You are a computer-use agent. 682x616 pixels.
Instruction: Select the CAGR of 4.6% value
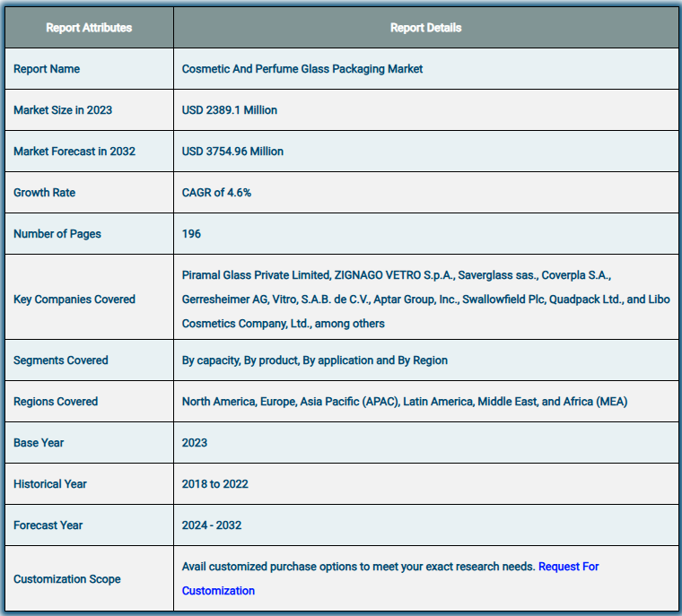click(x=216, y=193)
